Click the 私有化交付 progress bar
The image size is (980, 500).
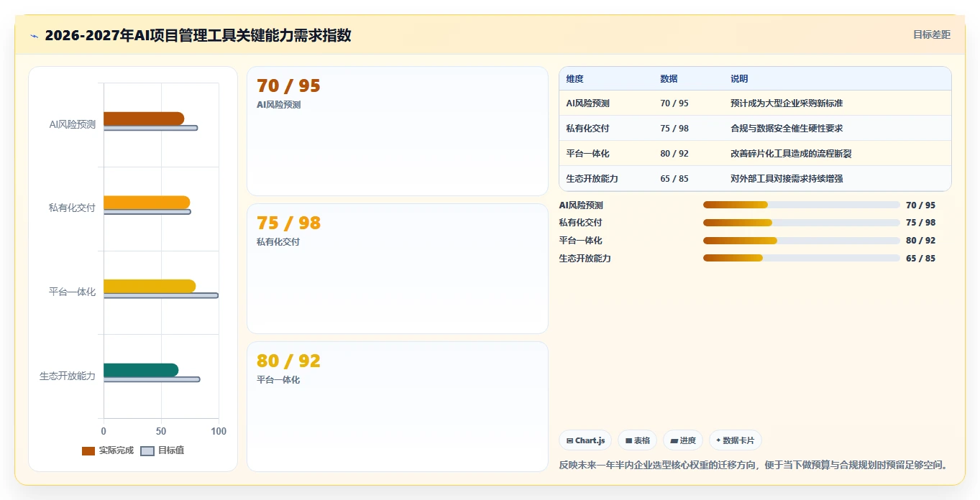click(802, 223)
